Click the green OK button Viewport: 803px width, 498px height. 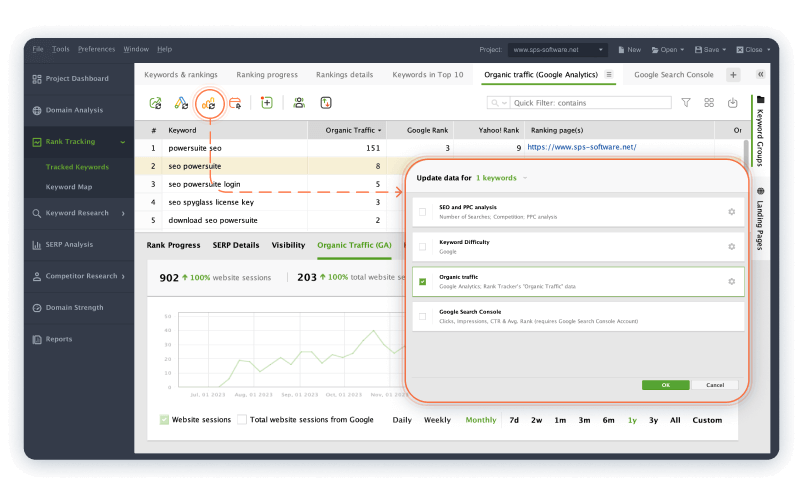click(665, 385)
